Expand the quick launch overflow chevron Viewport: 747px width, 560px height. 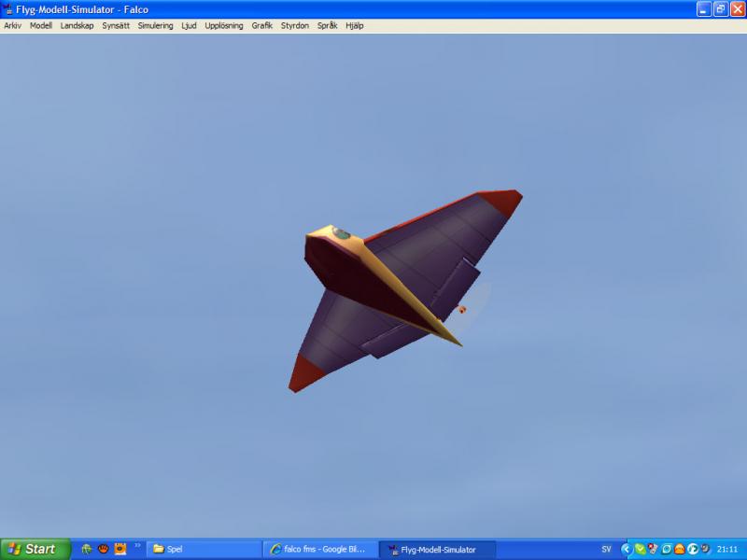click(x=138, y=546)
